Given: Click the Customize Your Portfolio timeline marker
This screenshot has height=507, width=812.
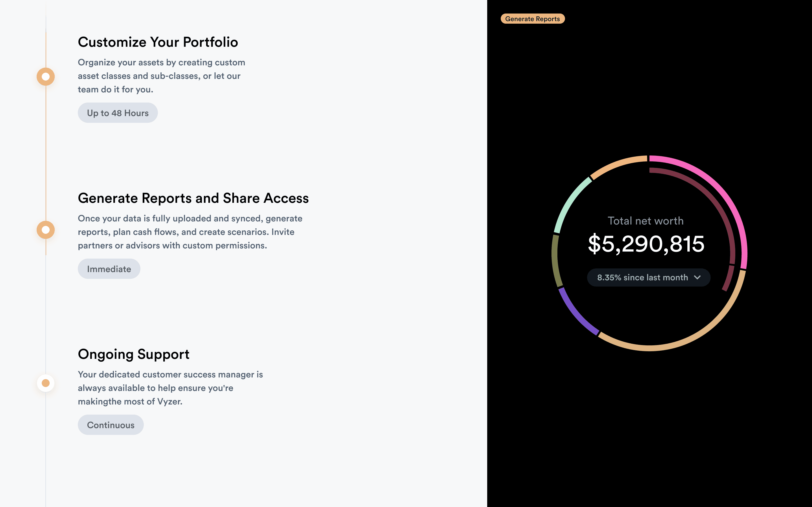Looking at the screenshot, I should [x=46, y=76].
